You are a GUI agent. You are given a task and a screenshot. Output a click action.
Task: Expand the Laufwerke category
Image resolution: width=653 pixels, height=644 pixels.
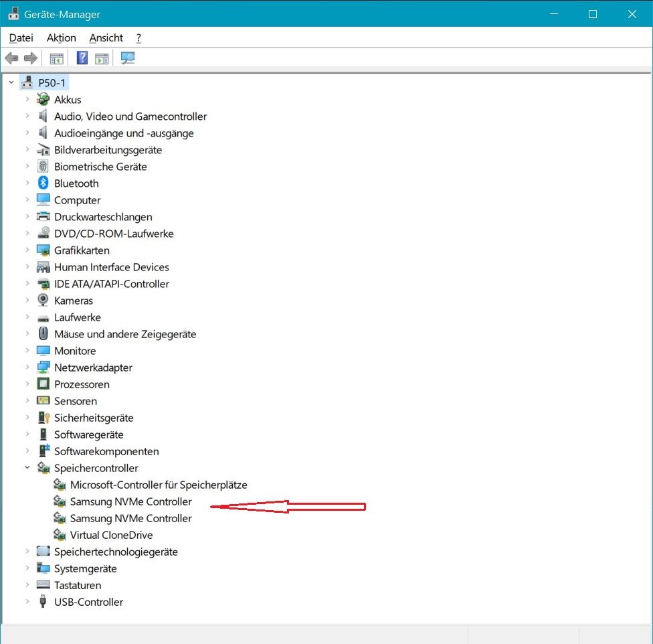(27, 317)
